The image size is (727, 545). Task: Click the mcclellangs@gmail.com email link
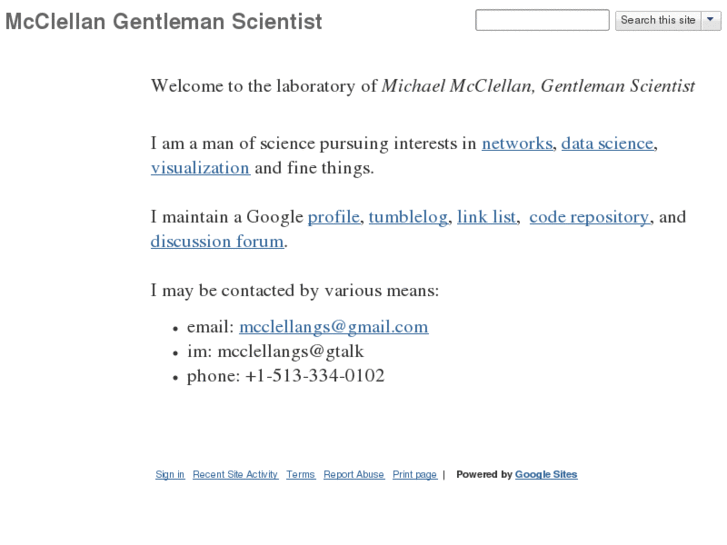pyautogui.click(x=333, y=326)
